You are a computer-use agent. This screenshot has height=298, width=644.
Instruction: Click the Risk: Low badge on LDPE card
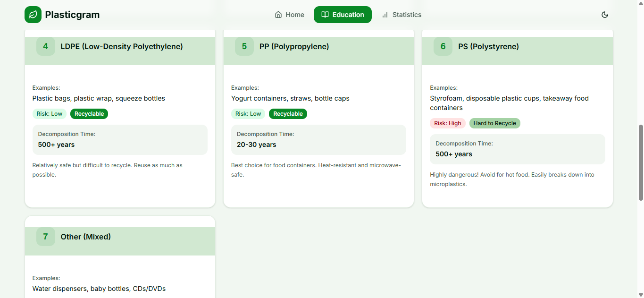(x=50, y=114)
